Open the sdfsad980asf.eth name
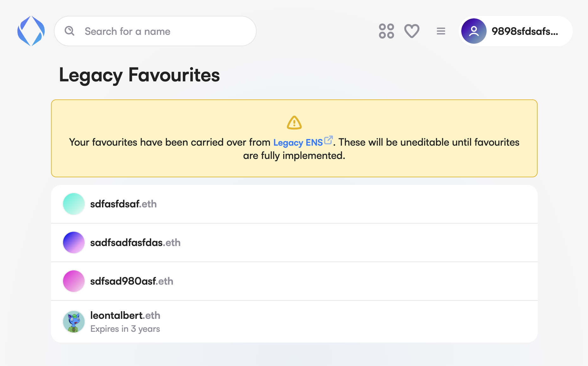The width and height of the screenshot is (588, 366). click(132, 281)
